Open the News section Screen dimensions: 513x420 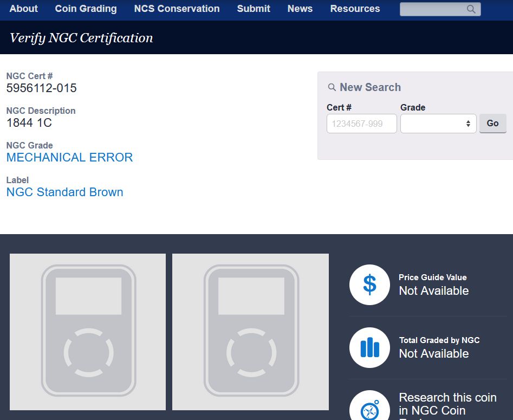click(x=300, y=9)
